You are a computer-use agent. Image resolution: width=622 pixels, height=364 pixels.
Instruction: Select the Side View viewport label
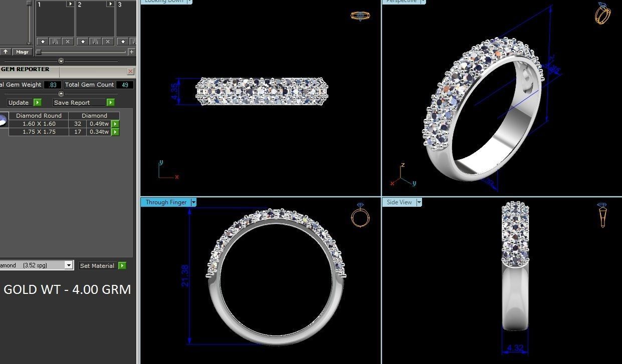(399, 202)
